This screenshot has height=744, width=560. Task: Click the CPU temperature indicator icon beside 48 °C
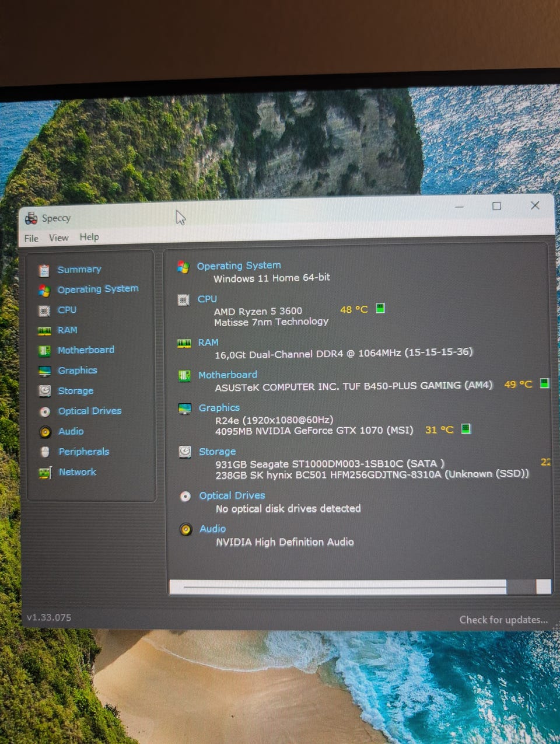point(380,308)
